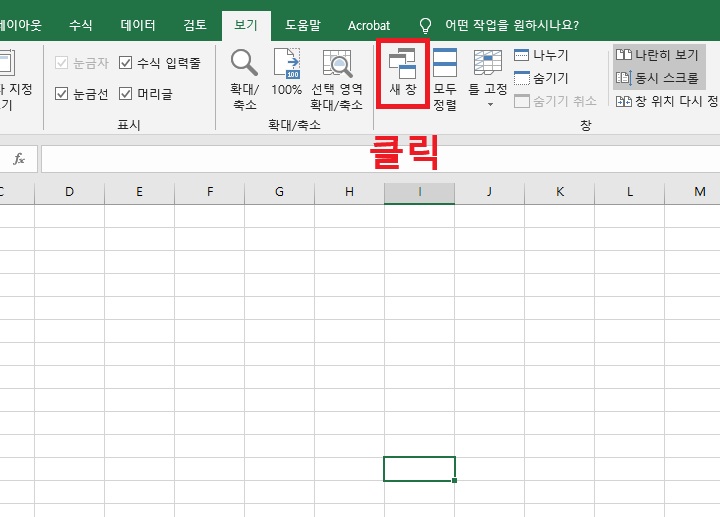
Task: Select column G header
Action: click(x=280, y=192)
